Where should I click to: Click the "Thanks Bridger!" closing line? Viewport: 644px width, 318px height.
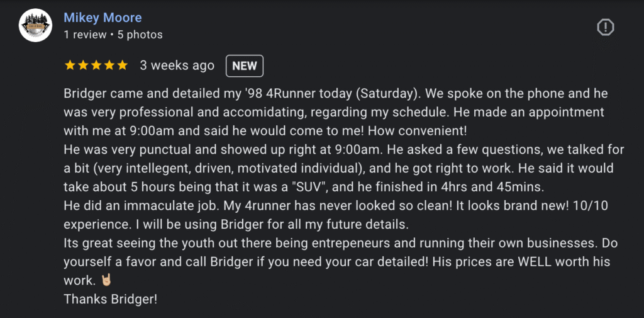(x=111, y=299)
